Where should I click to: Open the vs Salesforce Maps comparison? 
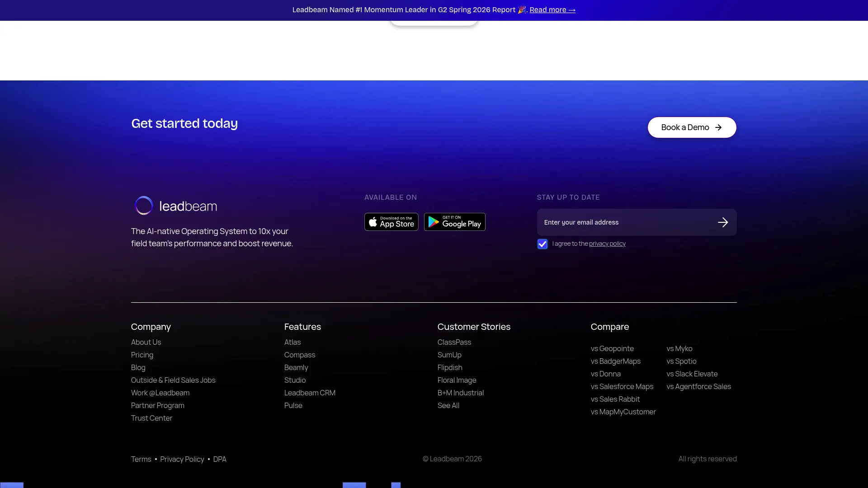pyautogui.click(x=622, y=387)
